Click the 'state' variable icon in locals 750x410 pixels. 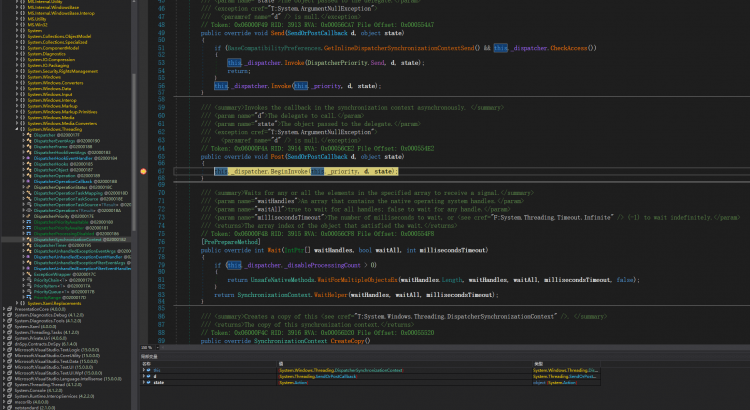click(x=150, y=383)
